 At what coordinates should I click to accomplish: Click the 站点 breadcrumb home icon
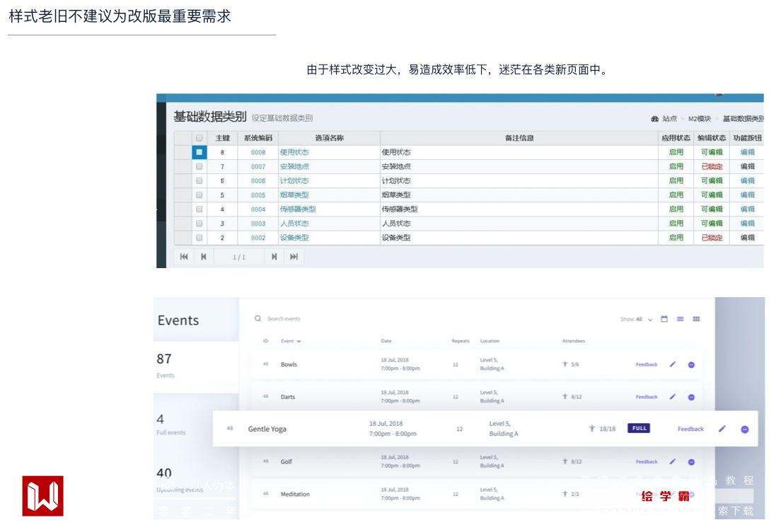655,119
